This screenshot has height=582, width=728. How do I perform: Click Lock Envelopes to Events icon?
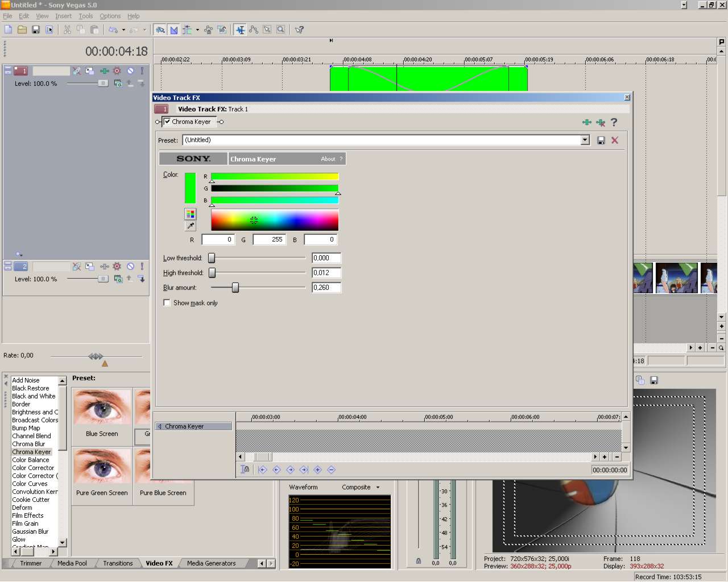pyautogui.click(x=208, y=30)
